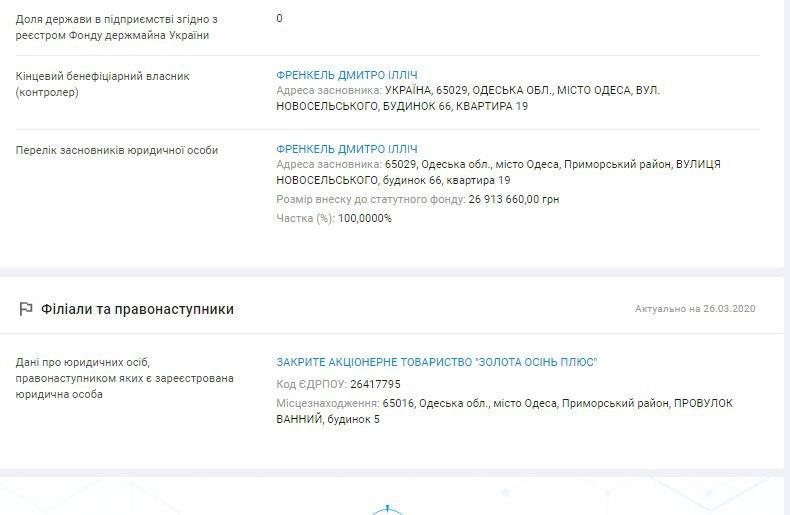Click the flag icon beside Філіали та правонаступники
This screenshot has height=515, width=790.
(26, 309)
